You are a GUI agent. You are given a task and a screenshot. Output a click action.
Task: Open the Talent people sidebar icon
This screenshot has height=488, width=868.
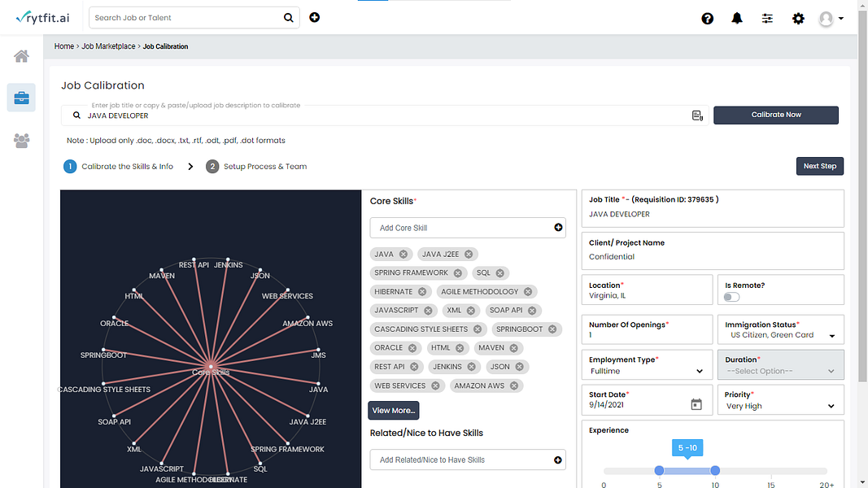point(22,141)
